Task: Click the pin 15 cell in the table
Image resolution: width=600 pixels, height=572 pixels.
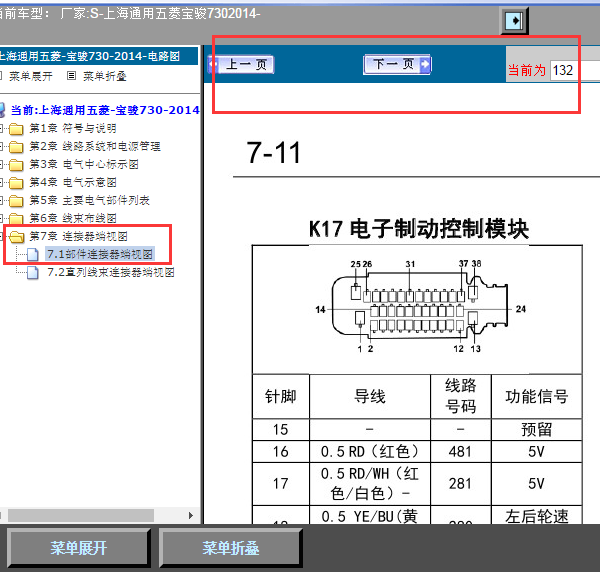Action: tap(281, 429)
